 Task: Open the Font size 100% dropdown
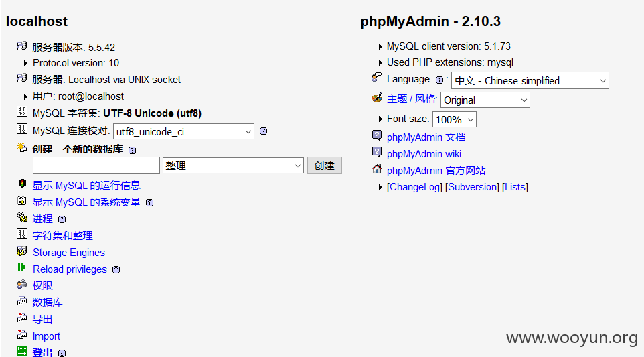(x=455, y=119)
